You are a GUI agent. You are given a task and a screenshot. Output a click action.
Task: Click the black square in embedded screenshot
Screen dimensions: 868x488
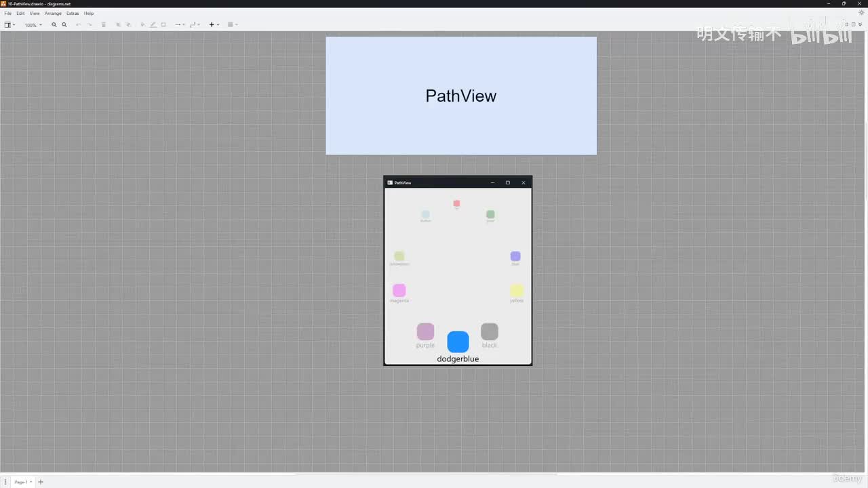pyautogui.click(x=490, y=331)
